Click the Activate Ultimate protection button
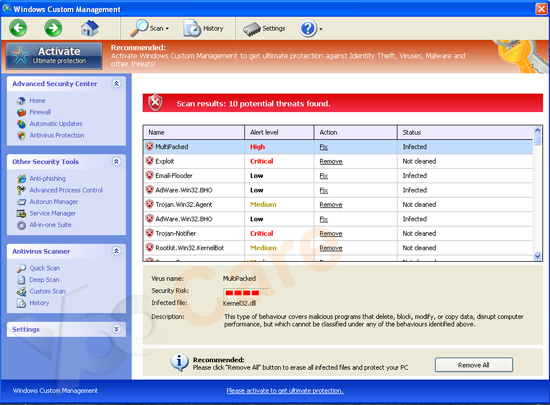This screenshot has height=405, width=550. [x=54, y=56]
